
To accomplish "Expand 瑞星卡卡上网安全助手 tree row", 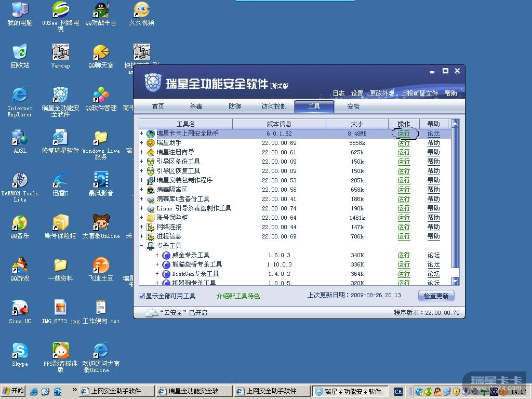I will click(142, 134).
